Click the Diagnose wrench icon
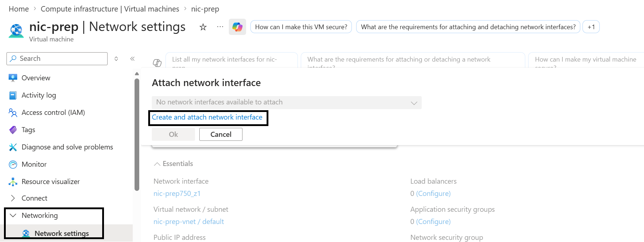644x242 pixels. [x=13, y=147]
